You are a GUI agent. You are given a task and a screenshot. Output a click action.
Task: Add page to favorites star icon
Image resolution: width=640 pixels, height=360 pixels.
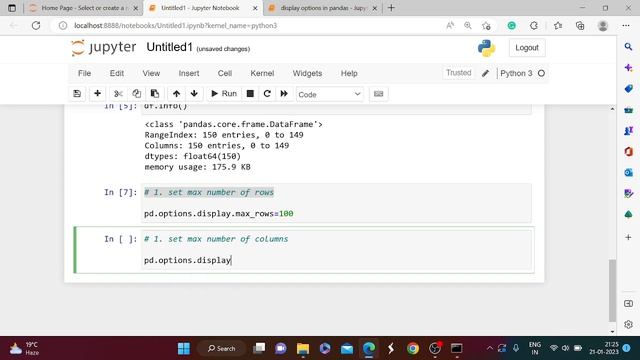click(x=486, y=26)
